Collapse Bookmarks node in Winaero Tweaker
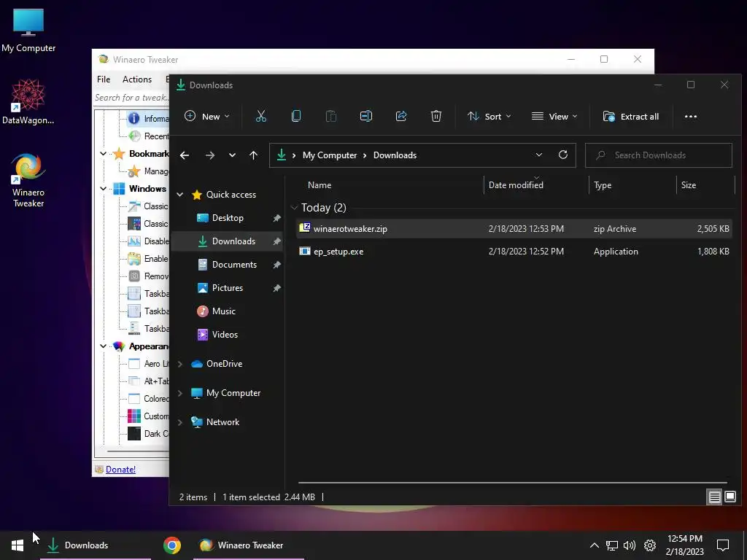Image resolution: width=747 pixels, height=560 pixels. tap(103, 153)
